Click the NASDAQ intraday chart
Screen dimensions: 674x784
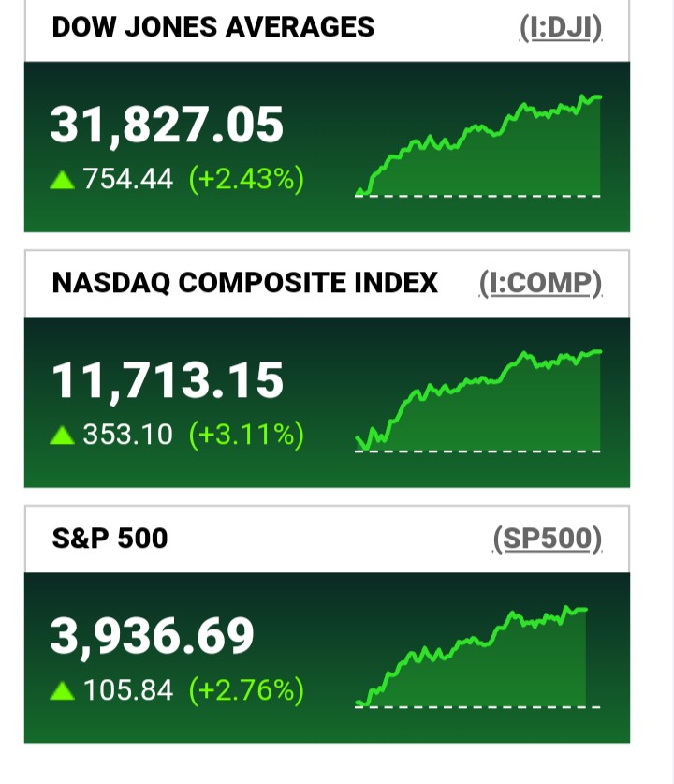tap(478, 403)
